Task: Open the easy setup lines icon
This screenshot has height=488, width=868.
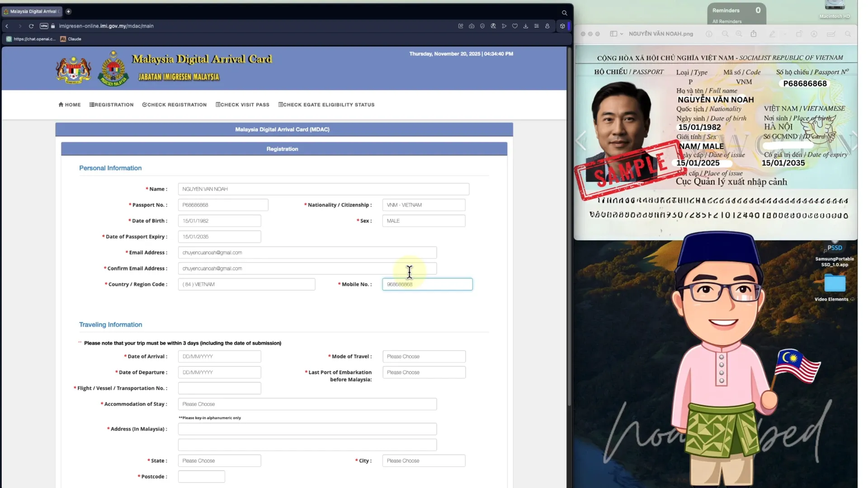Action: [537, 26]
